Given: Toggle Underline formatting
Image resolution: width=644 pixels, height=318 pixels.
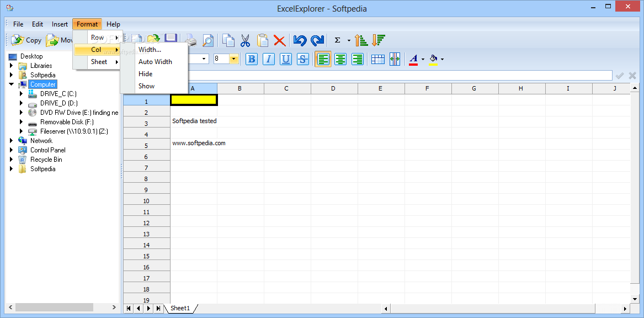Looking at the screenshot, I should [x=286, y=59].
